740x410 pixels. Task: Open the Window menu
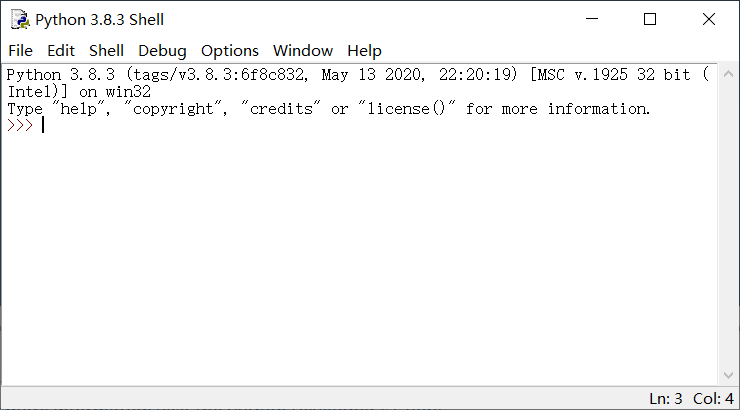pos(303,50)
